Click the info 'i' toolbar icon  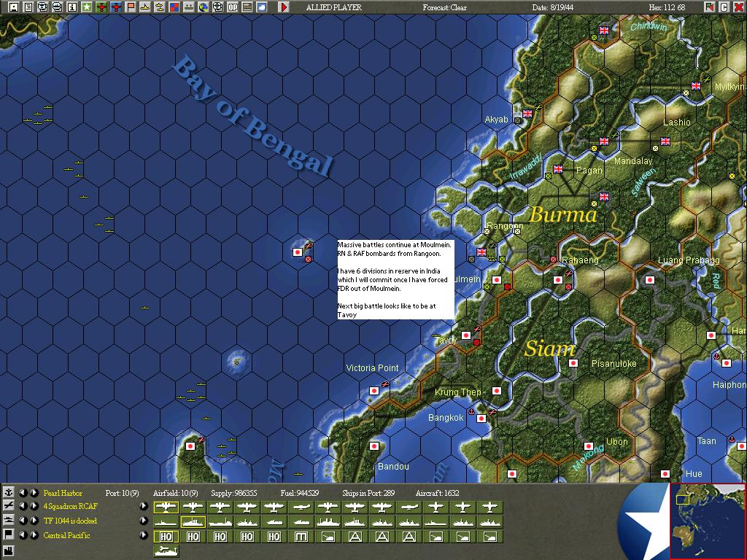point(72,7)
